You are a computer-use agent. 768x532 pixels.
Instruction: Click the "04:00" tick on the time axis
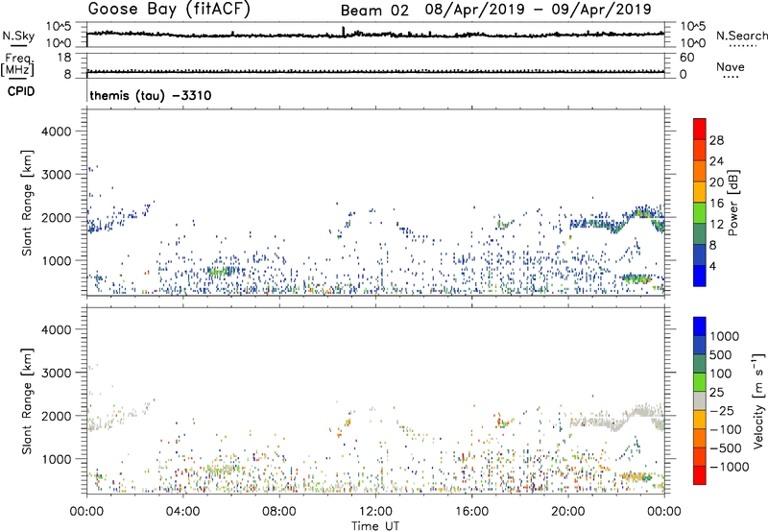[183, 511]
